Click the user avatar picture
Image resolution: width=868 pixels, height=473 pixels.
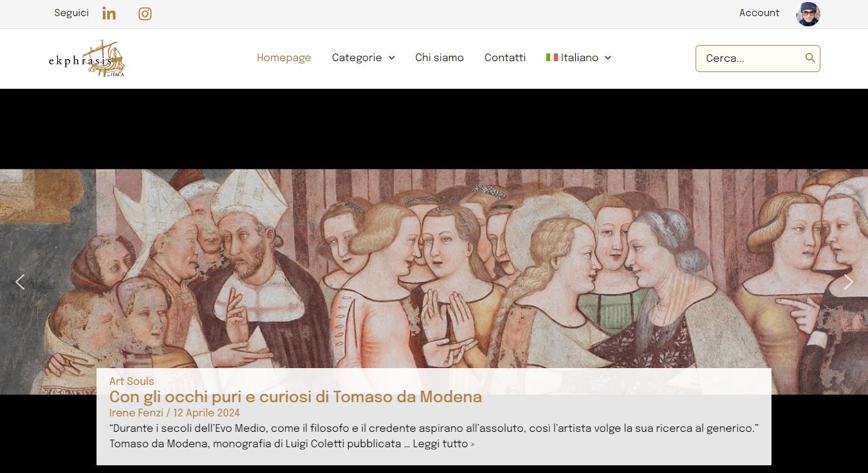coord(808,14)
